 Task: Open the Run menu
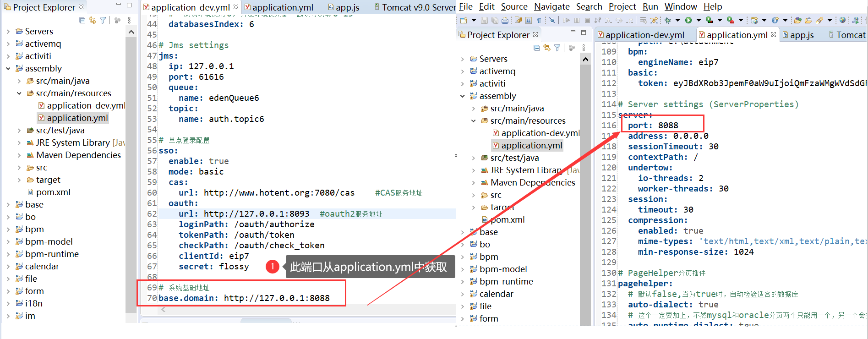tap(650, 6)
